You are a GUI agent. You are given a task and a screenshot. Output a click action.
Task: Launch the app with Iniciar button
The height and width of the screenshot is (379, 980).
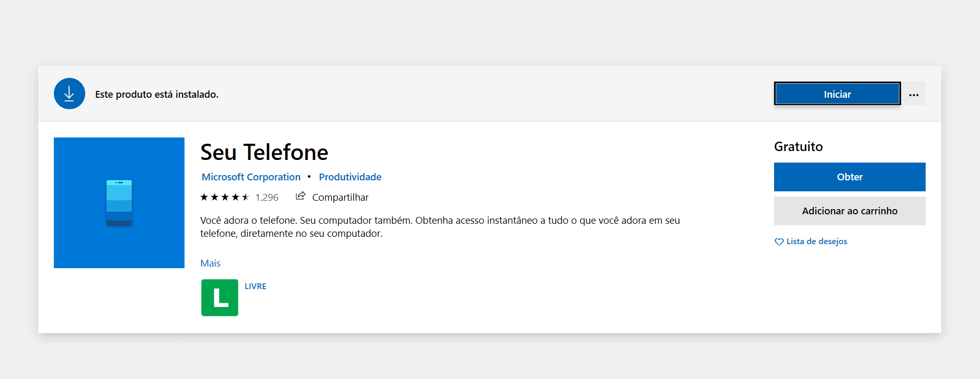tap(837, 94)
